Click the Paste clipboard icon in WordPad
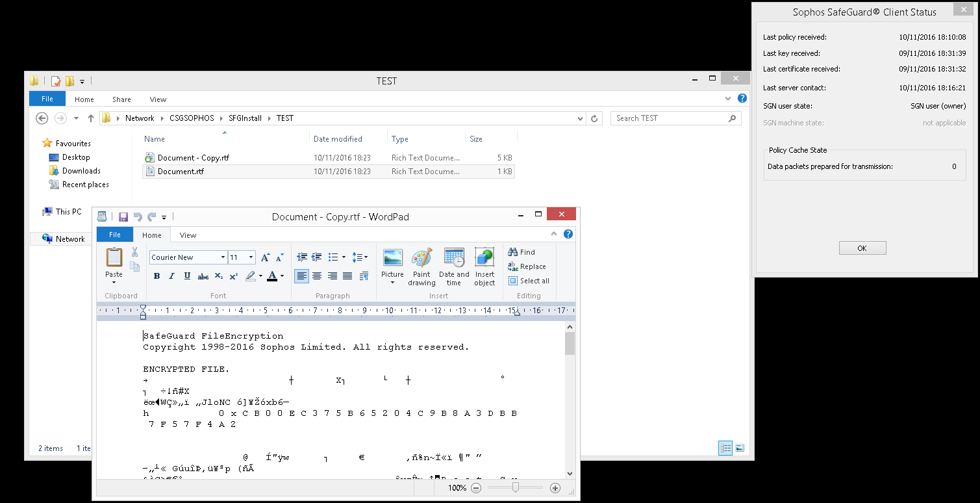Viewport: 980px width, 503px height. click(x=114, y=258)
